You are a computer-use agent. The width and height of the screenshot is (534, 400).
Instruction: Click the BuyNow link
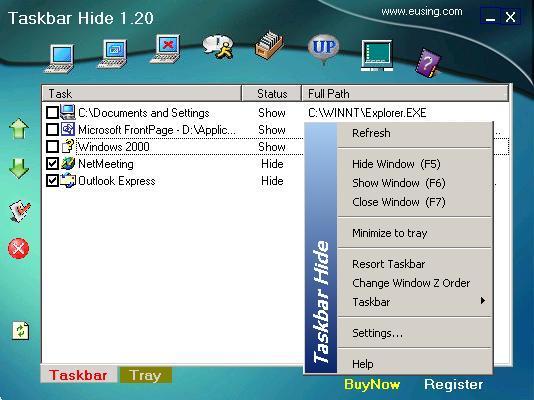(372, 385)
